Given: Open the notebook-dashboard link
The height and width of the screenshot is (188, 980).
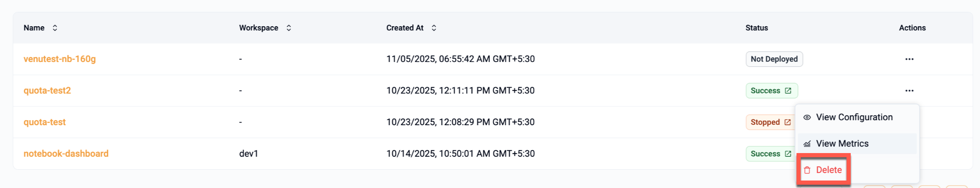Looking at the screenshot, I should [x=66, y=154].
